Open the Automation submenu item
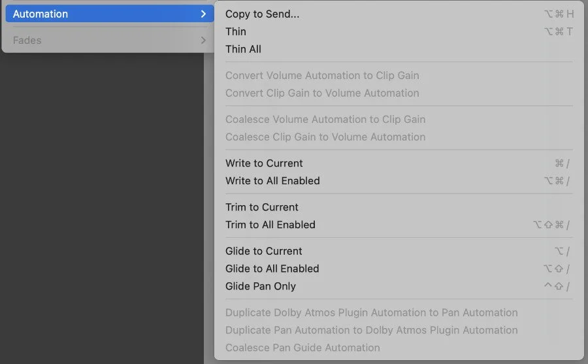Viewport: 588px width, 364px height. (x=110, y=14)
